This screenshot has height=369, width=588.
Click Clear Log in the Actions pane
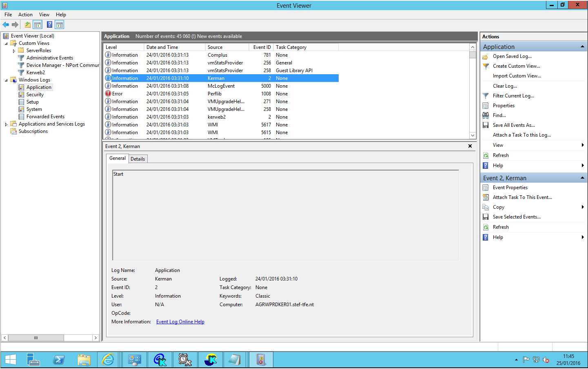(x=504, y=86)
